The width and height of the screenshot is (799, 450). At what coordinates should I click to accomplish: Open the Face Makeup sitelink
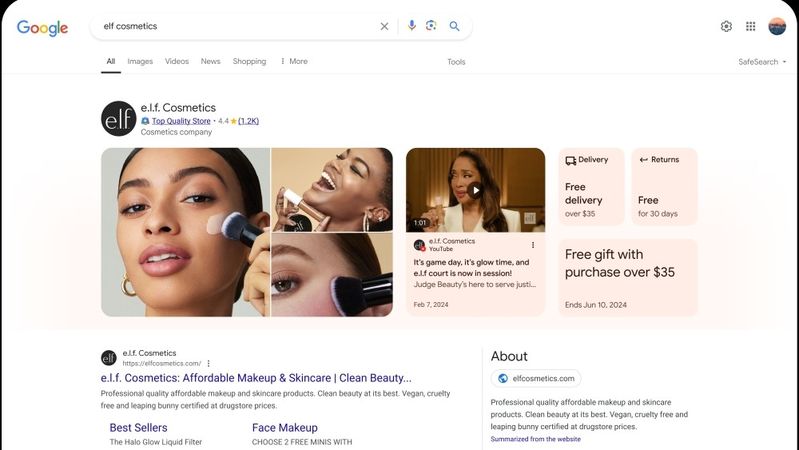(x=285, y=428)
